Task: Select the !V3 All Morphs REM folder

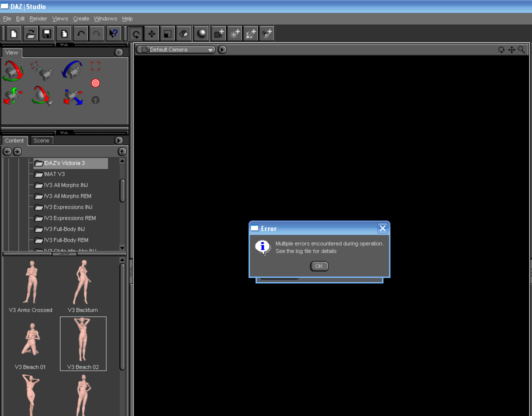Action: 63,196
